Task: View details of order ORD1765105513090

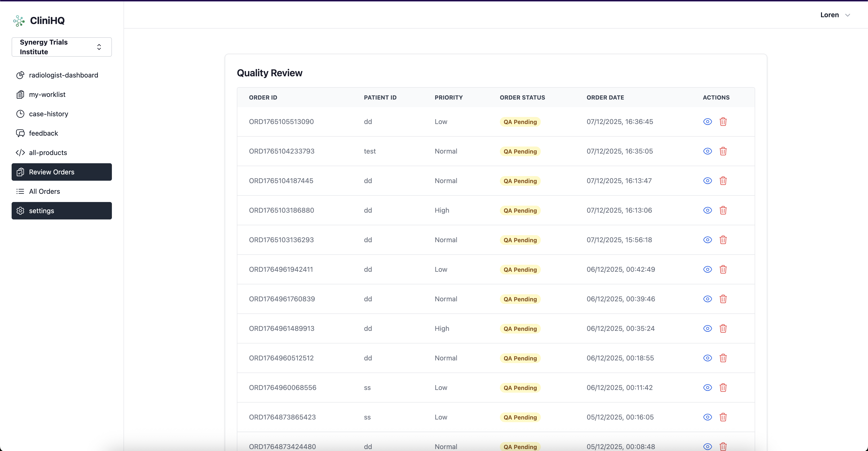Action: pyautogui.click(x=707, y=122)
